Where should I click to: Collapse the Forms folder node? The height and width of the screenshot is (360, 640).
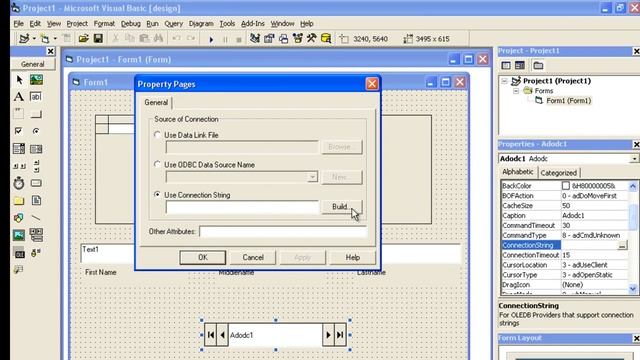click(516, 91)
